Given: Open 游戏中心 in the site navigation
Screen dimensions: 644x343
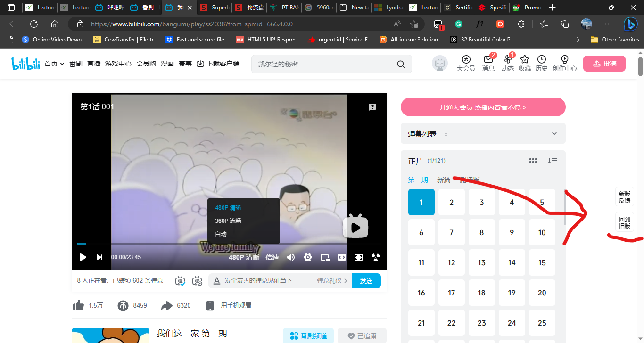Looking at the screenshot, I should 118,64.
